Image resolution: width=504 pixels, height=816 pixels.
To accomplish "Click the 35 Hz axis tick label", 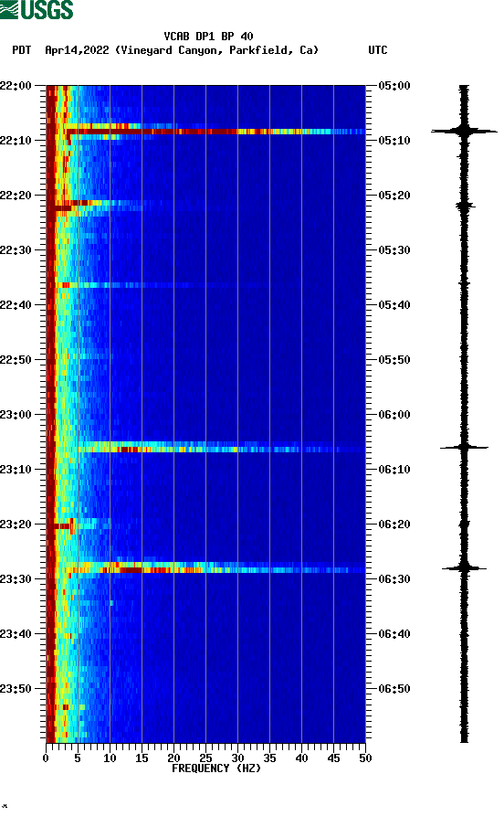I will (269, 758).
